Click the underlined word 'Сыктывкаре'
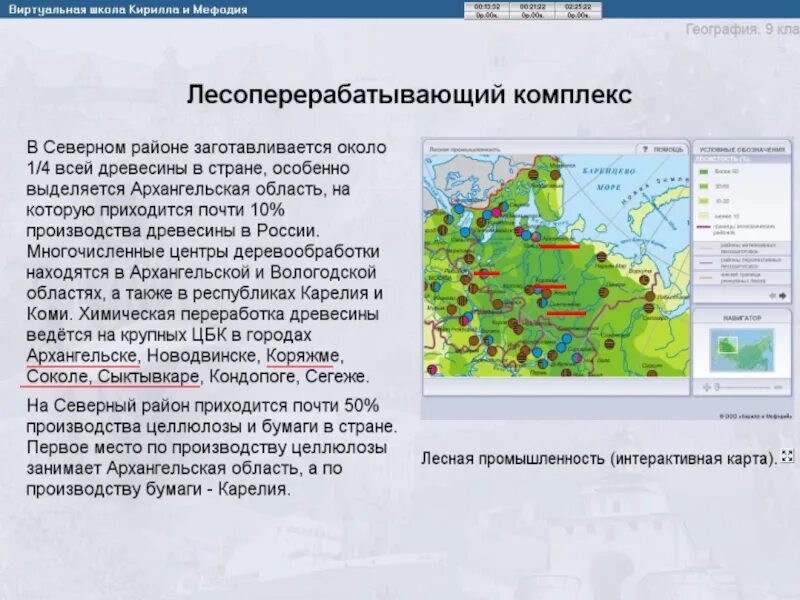Viewport: 800px width, 600px height. (x=148, y=377)
